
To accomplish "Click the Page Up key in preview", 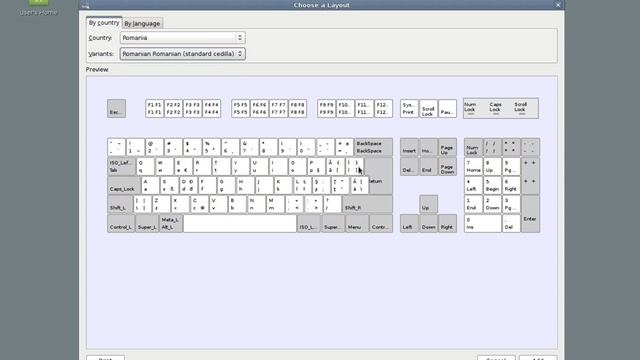I will point(447,147).
